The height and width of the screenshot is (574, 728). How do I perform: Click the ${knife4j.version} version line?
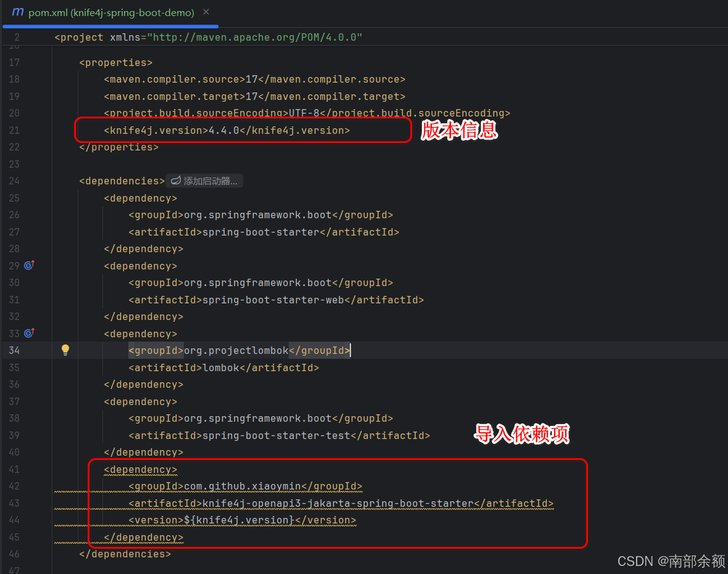(242, 520)
